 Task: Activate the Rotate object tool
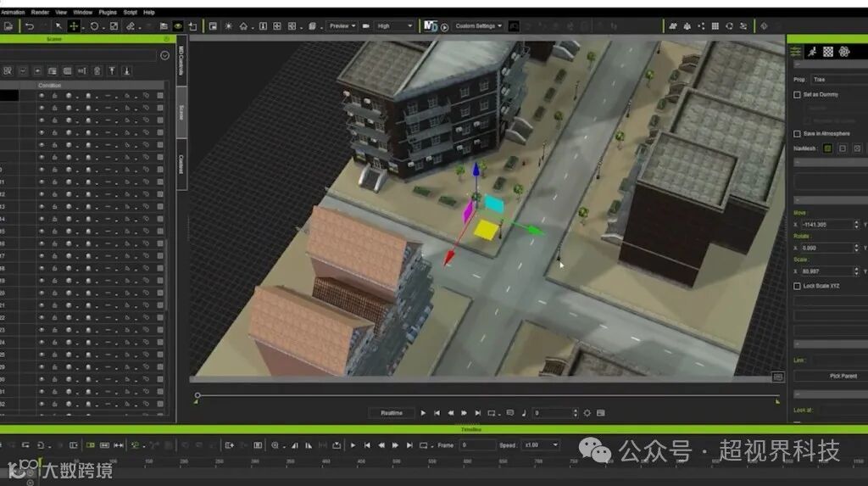tap(94, 26)
